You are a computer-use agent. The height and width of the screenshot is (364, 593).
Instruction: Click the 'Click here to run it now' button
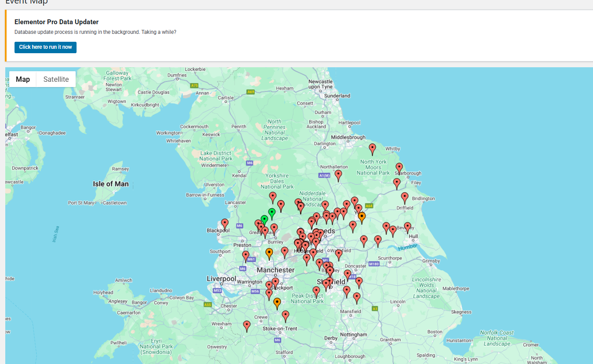click(x=45, y=47)
